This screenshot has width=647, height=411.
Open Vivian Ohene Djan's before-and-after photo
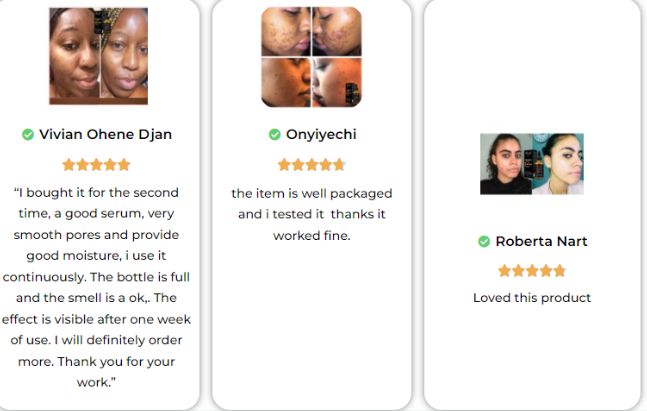tap(98, 56)
